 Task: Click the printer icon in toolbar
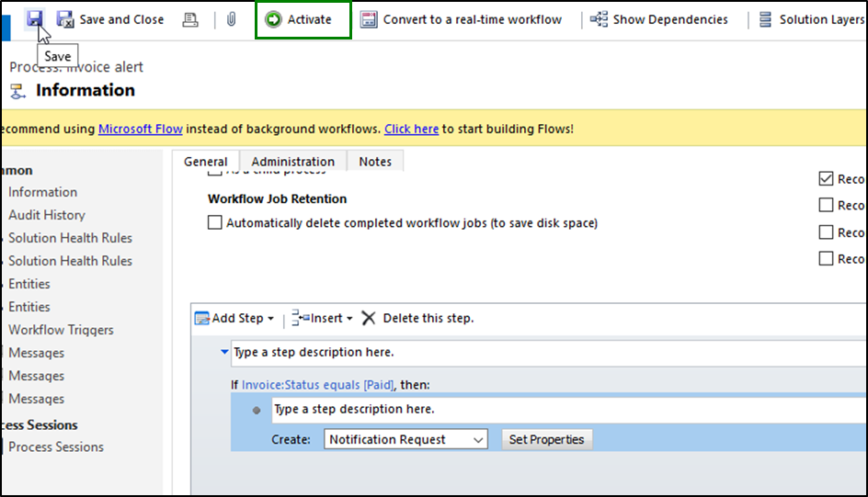[190, 20]
